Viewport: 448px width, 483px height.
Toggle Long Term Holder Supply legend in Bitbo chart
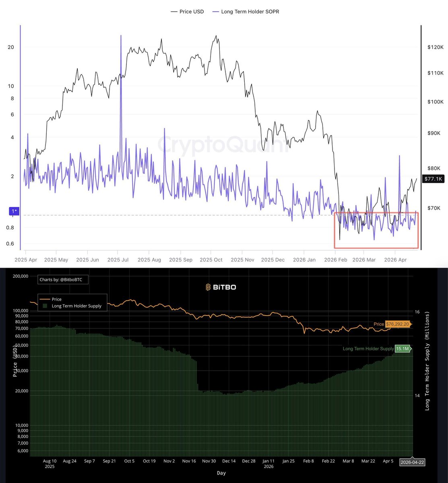click(71, 306)
